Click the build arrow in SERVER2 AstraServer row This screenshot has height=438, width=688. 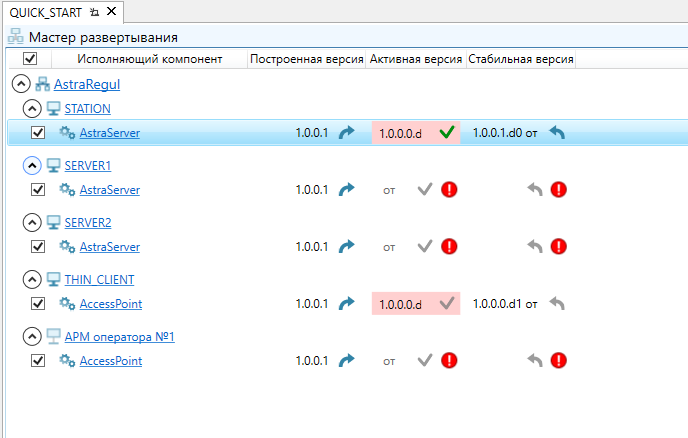click(x=347, y=246)
